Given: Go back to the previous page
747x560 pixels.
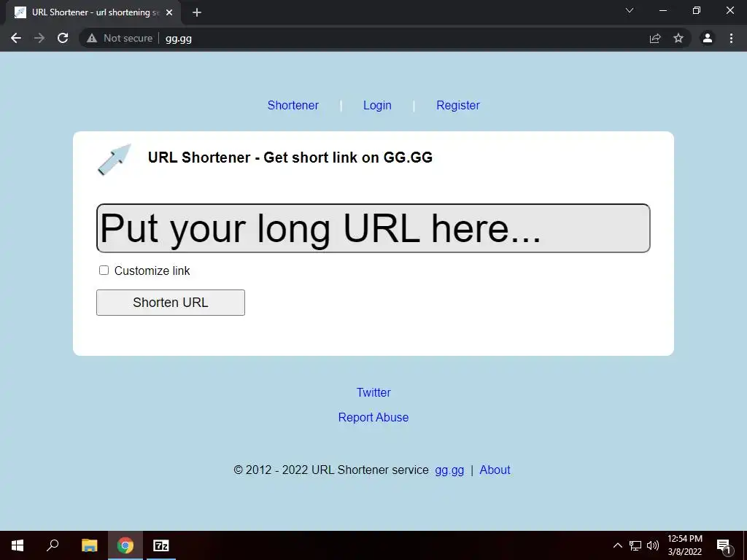Looking at the screenshot, I should (x=16, y=38).
